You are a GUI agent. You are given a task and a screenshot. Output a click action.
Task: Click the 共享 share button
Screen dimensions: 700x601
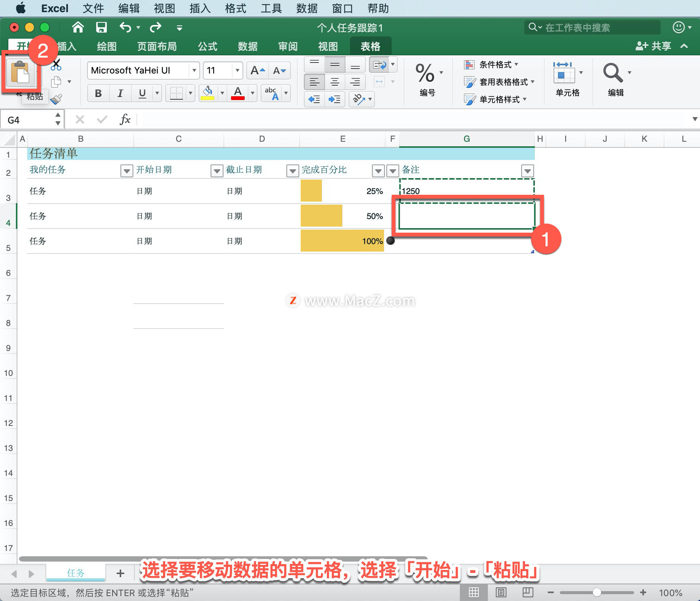tap(654, 46)
